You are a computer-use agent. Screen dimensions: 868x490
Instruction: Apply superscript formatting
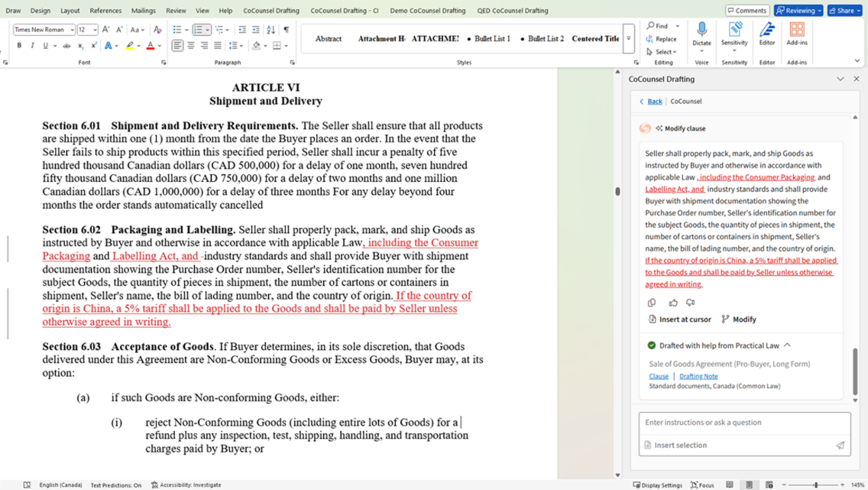click(94, 45)
